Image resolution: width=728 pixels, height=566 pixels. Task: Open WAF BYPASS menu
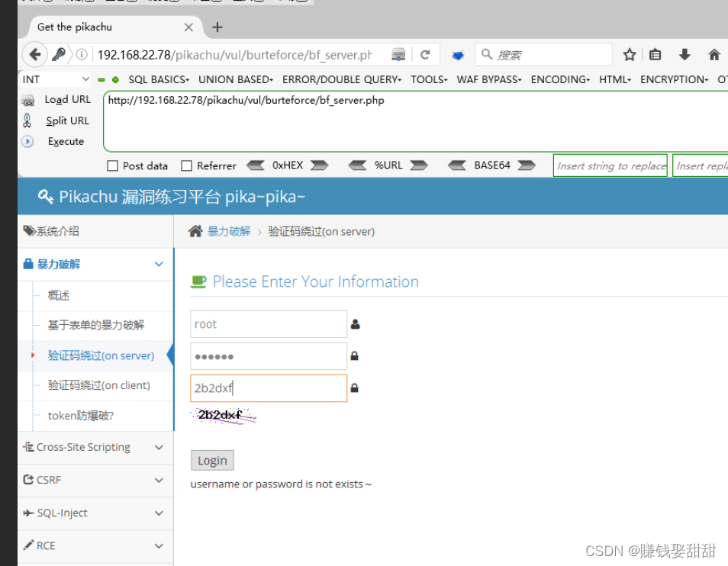(x=489, y=79)
